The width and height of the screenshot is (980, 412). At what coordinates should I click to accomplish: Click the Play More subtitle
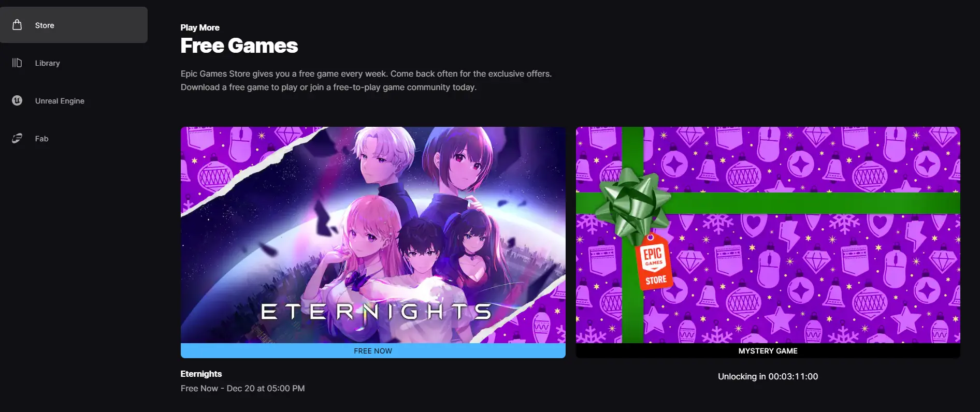click(x=200, y=27)
